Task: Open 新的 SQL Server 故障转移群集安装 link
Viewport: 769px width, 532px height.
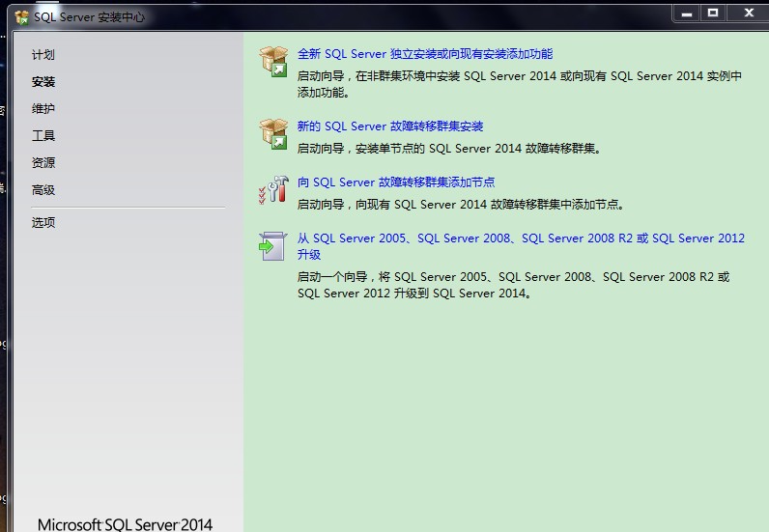Action: [390, 126]
